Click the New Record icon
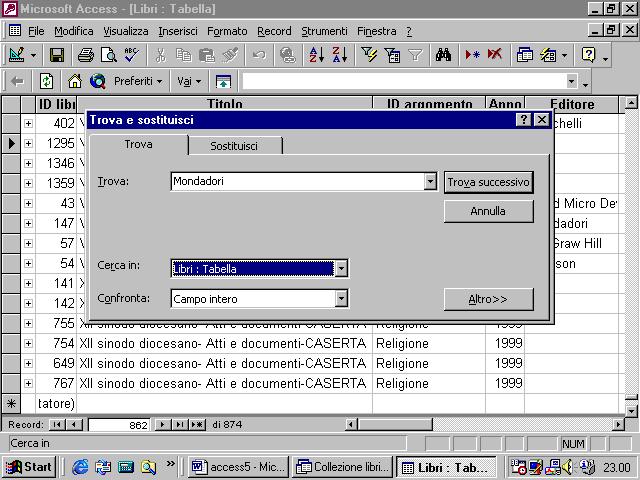The height and width of the screenshot is (480, 640). [472, 55]
